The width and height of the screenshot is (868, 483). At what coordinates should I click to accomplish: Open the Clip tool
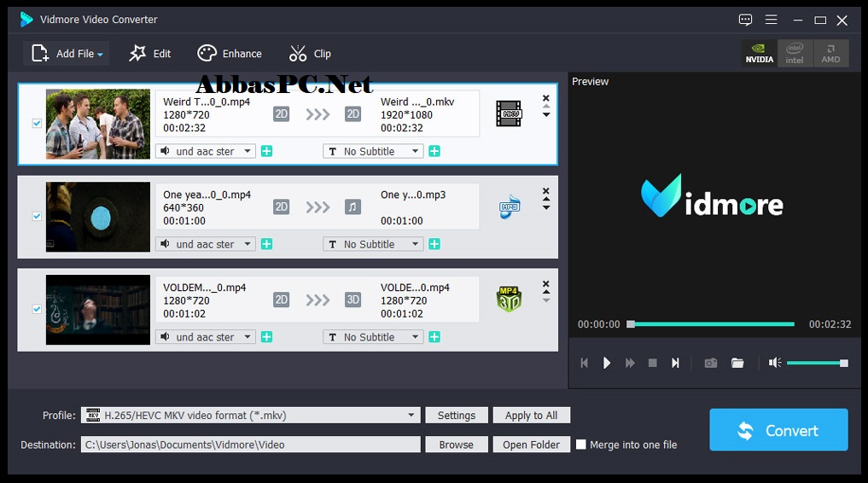click(310, 54)
